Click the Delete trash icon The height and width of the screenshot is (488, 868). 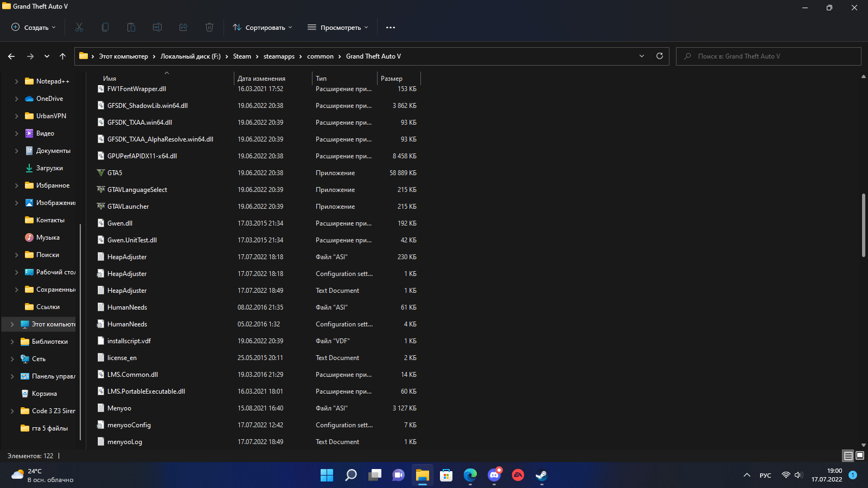click(209, 27)
